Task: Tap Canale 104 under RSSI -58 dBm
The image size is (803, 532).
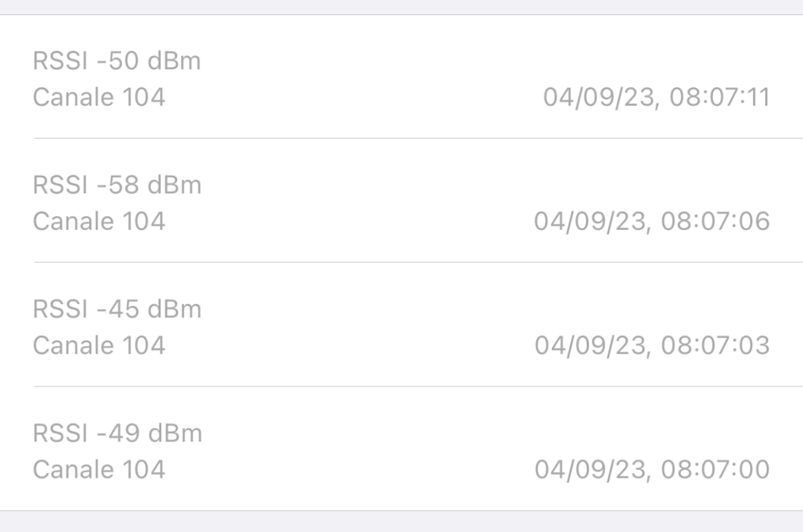Action: 99,221
